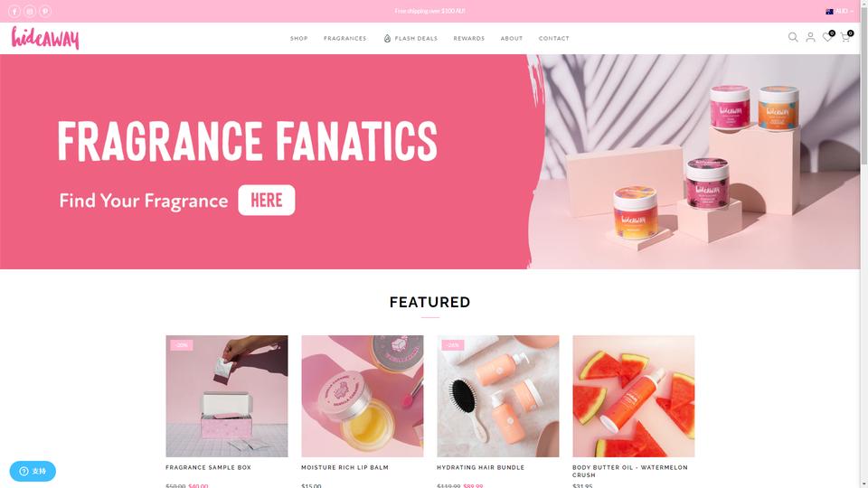
Task: Open Body Butter Oil Watermelon Crush image
Action: [x=633, y=396]
